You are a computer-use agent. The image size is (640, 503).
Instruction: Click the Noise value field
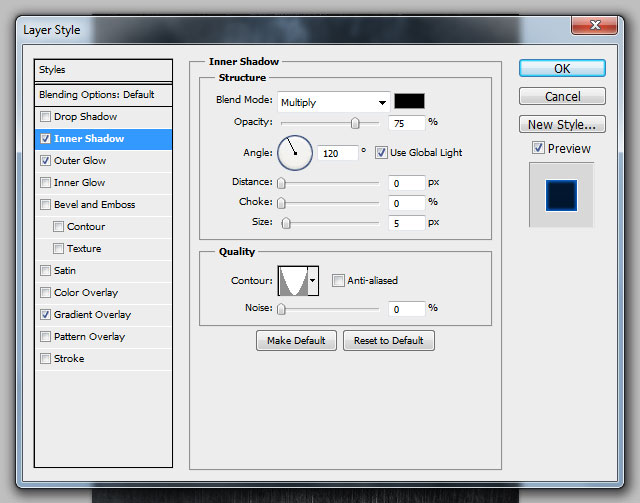coord(407,309)
